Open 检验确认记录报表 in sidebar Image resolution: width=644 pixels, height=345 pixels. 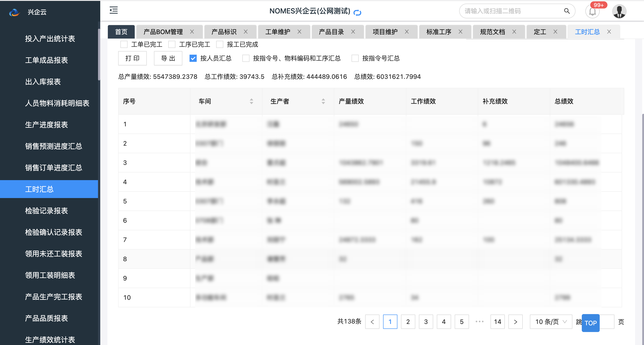(x=53, y=232)
